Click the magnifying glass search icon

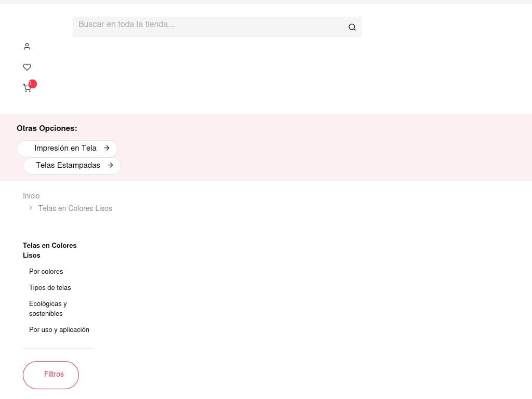[x=352, y=27]
